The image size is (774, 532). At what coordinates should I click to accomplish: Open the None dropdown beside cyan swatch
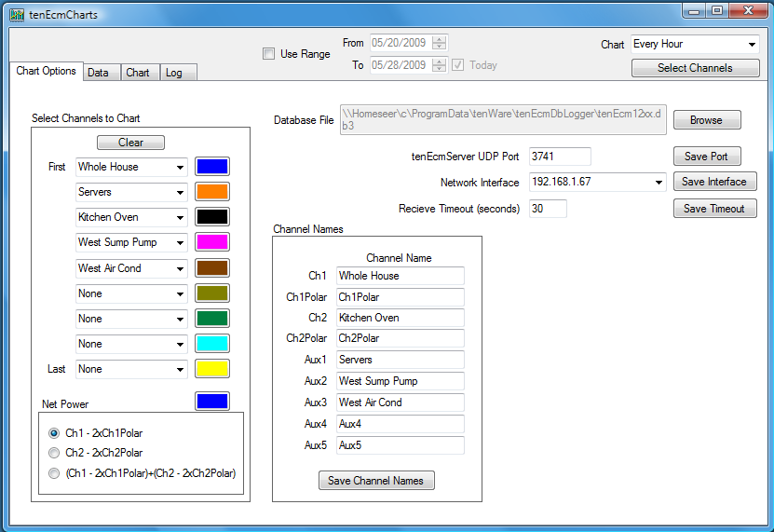[131, 344]
